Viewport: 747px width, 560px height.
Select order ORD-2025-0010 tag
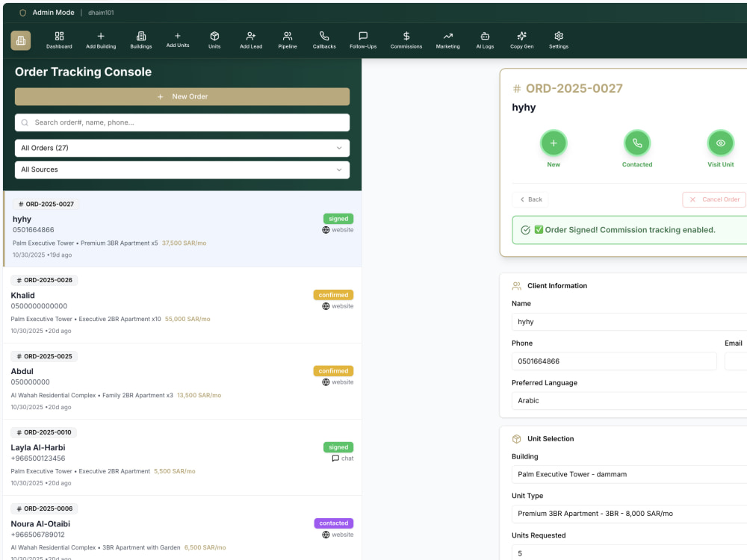pyautogui.click(x=44, y=432)
